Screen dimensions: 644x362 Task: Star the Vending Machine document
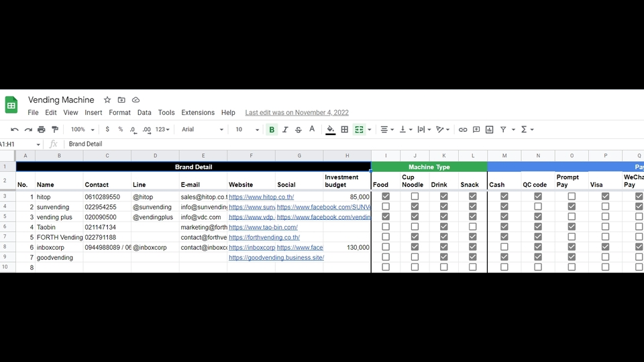[x=107, y=100]
